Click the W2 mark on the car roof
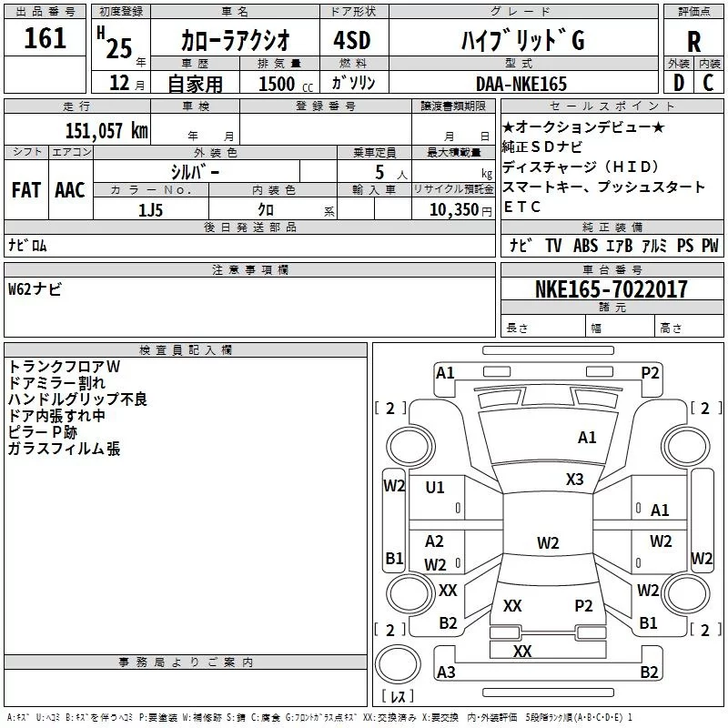The width and height of the screenshot is (728, 728). click(548, 543)
